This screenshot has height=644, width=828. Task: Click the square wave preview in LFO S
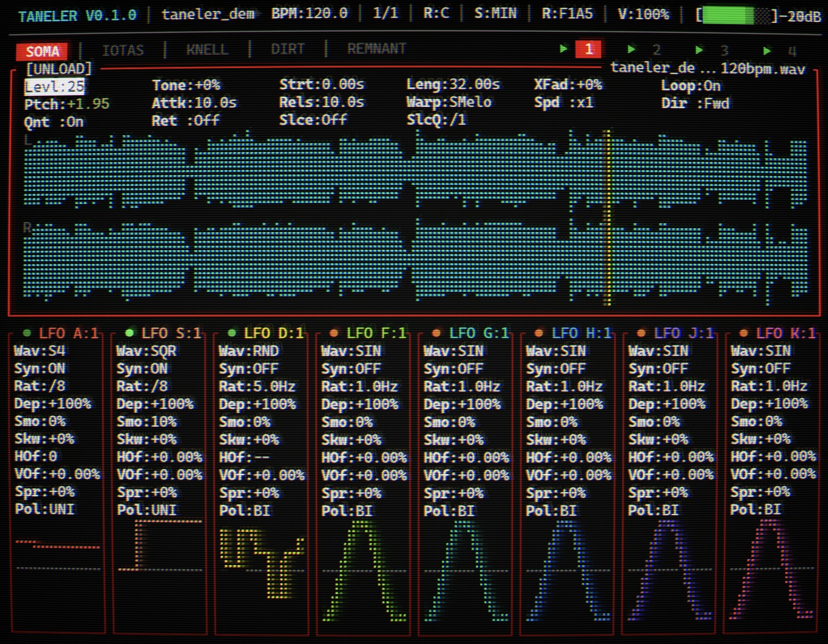(160, 545)
